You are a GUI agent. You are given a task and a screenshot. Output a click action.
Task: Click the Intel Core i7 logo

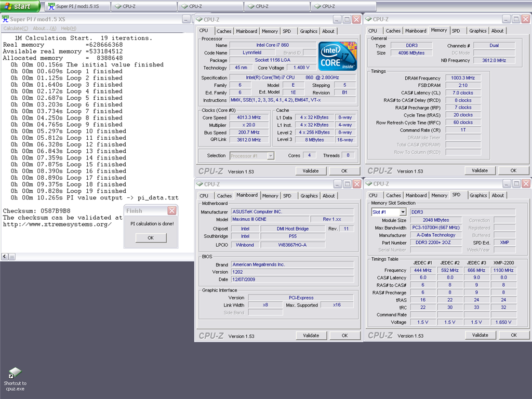coord(337,57)
